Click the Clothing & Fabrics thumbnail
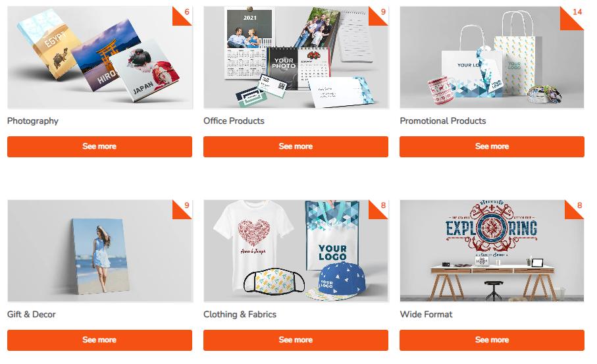 coord(296,251)
